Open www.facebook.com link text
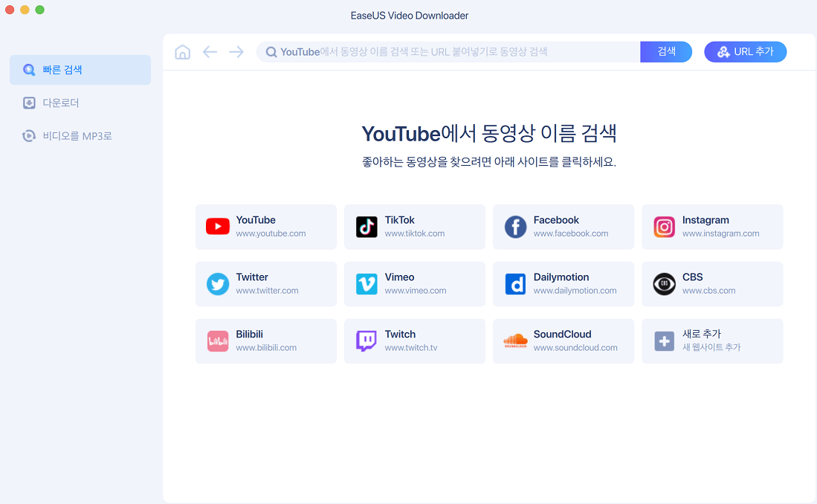 coord(571,233)
